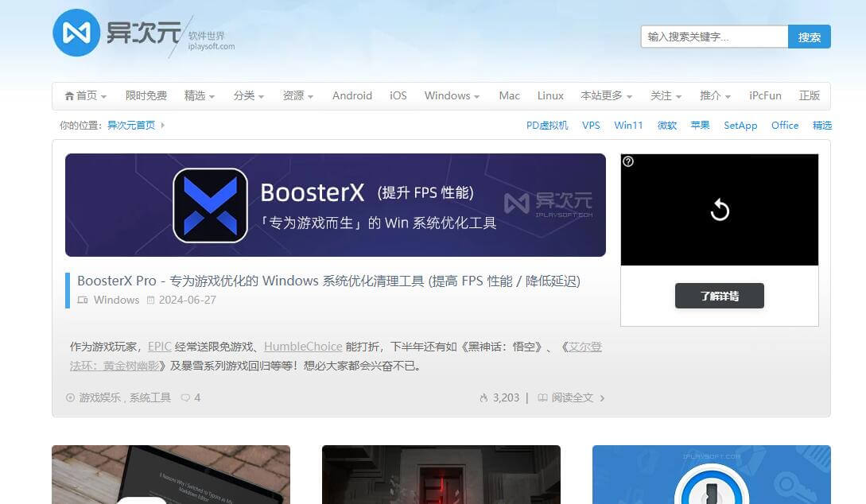Click the BoosterX app logo in banner
The width and height of the screenshot is (866, 504).
pos(210,205)
